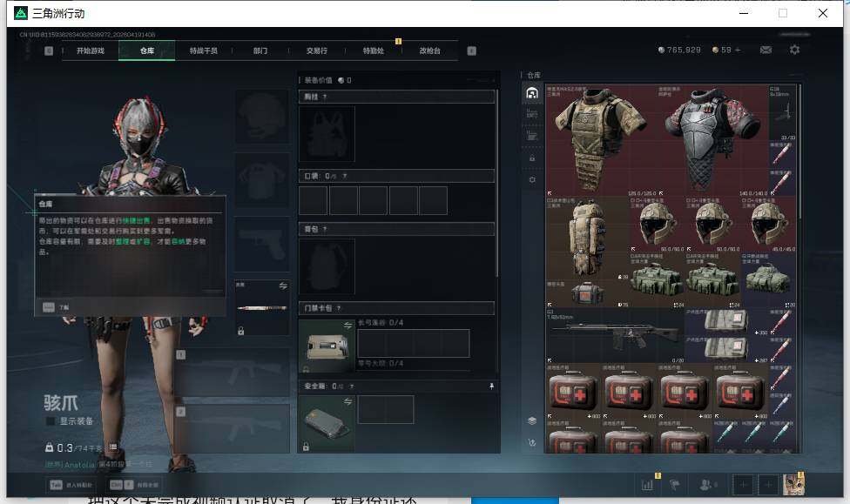This screenshot has width=850, height=504.
Task: Switch to the 改枪台 tab
Action: click(x=430, y=51)
